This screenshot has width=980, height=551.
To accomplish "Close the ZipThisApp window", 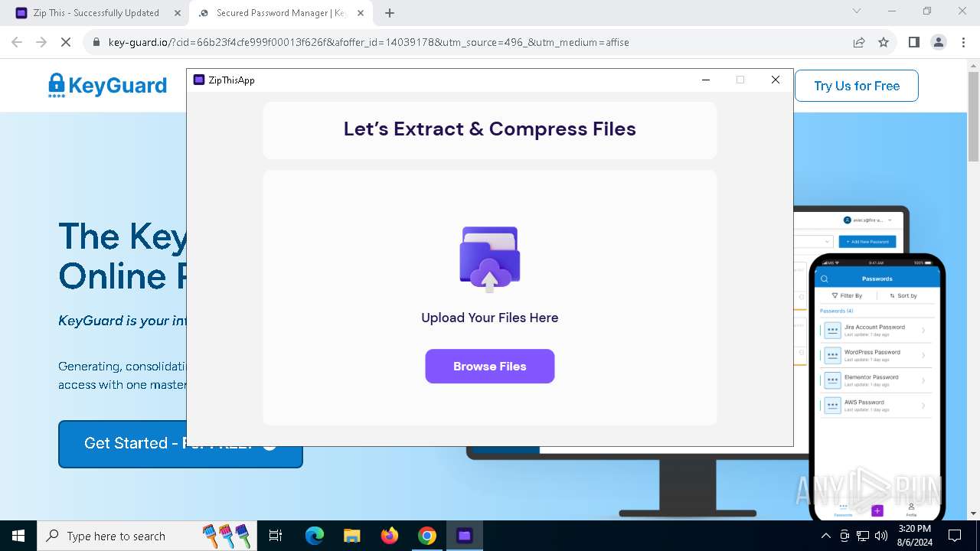I will (x=776, y=80).
